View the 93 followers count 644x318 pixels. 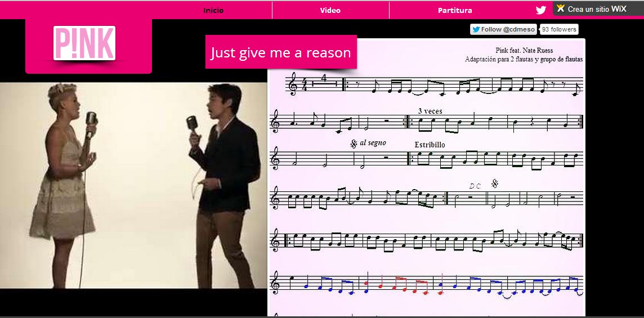559,29
